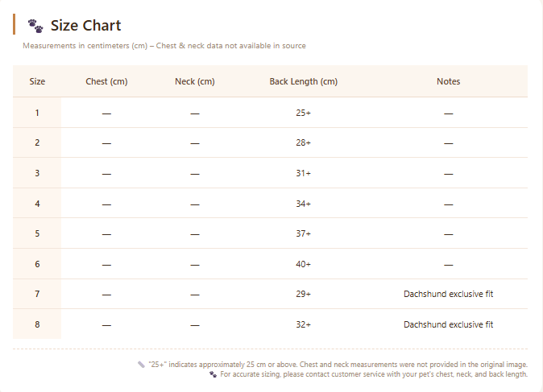Screen dimensions: 543x392
Task: Select the size 1 row label
Action: (37, 113)
